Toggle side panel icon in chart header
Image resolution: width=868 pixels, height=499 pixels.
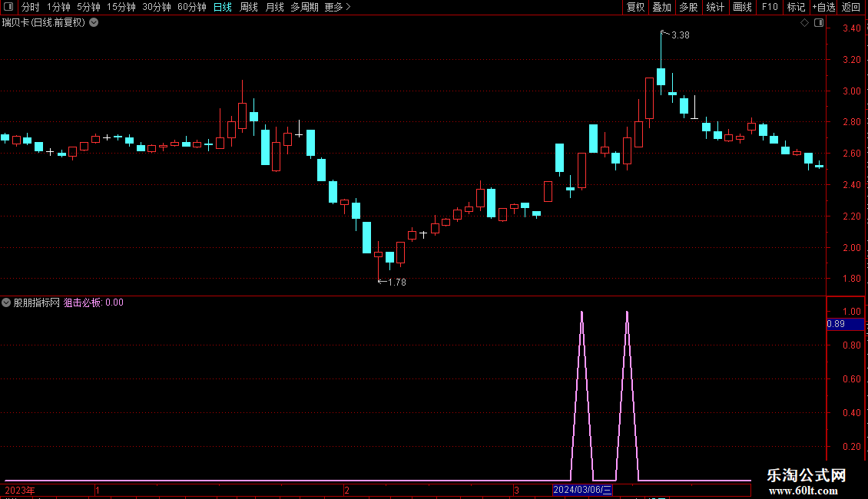click(819, 23)
